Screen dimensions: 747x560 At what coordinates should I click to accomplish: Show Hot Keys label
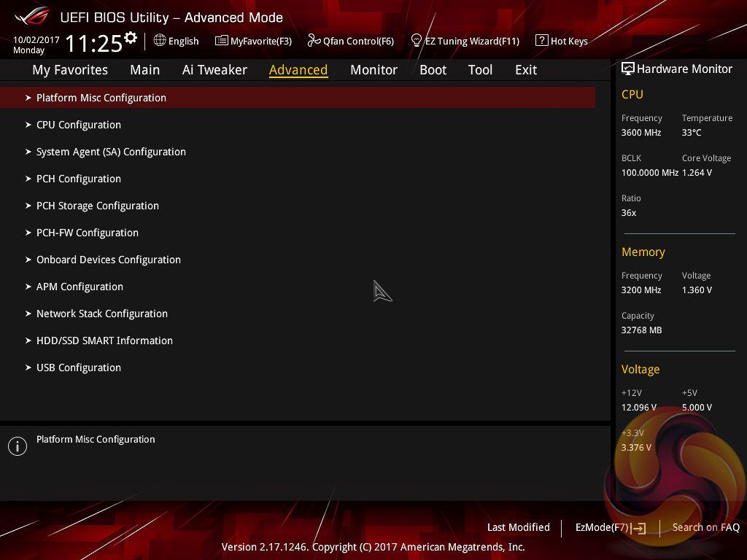click(569, 42)
